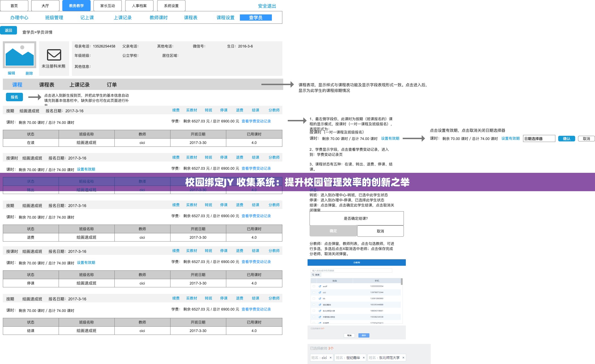Click the blue 报名 enroll button

(14, 97)
